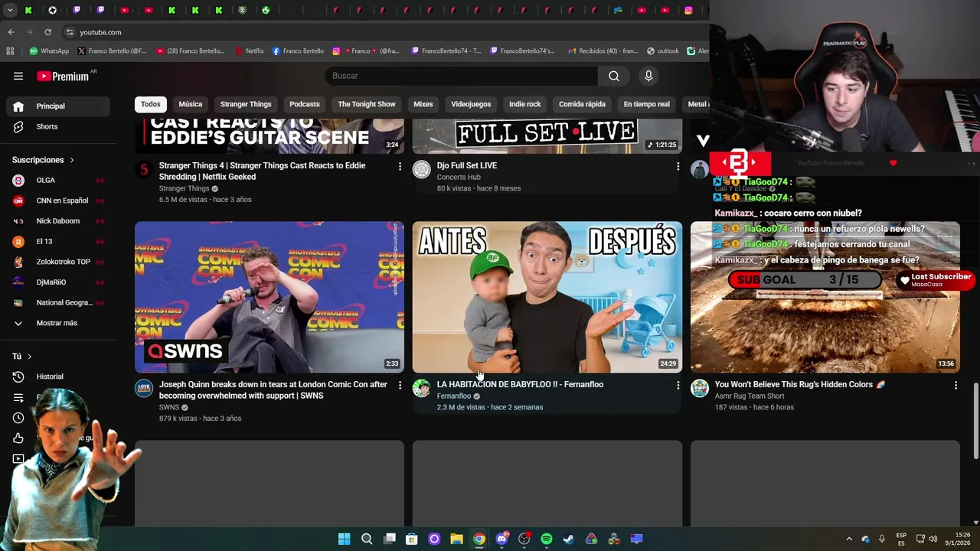Show hidden system tray icons
This screenshot has height=551, width=980.
[848, 539]
